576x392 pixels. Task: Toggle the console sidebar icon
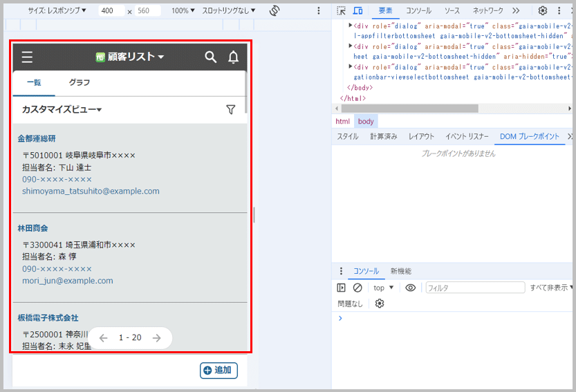point(341,288)
